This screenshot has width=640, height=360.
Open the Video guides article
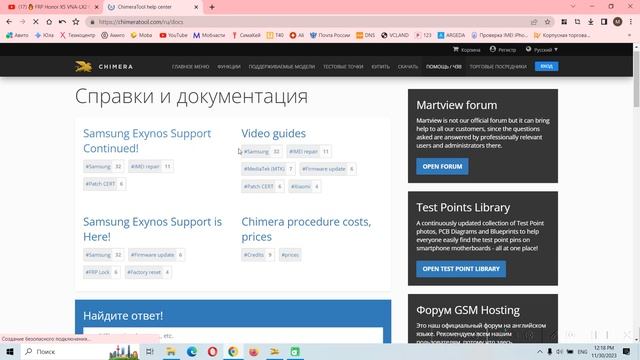click(x=273, y=133)
